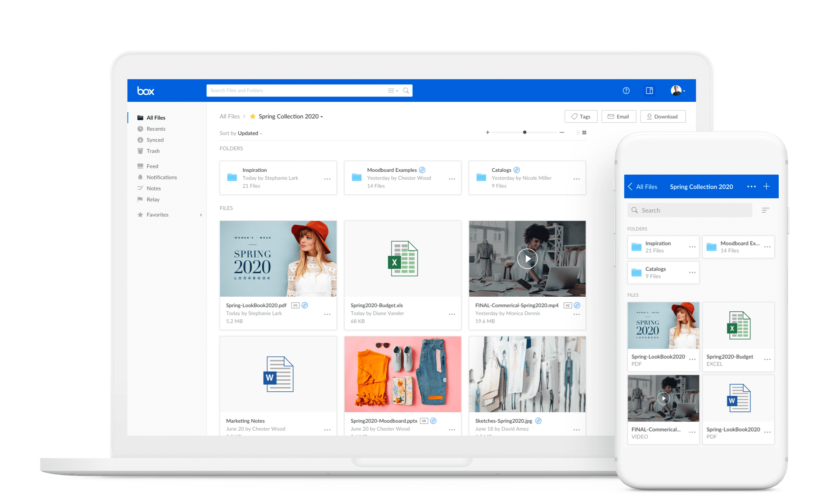Click the minus icon on the thumbnail size slider
The height and width of the screenshot is (504, 828).
pos(562,132)
